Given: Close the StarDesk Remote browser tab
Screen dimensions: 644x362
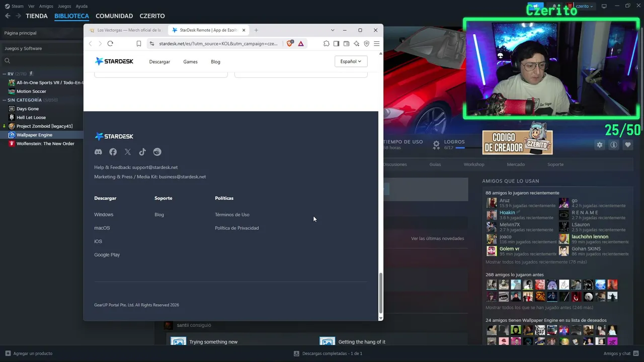Looking at the screenshot, I should pyautogui.click(x=244, y=30).
